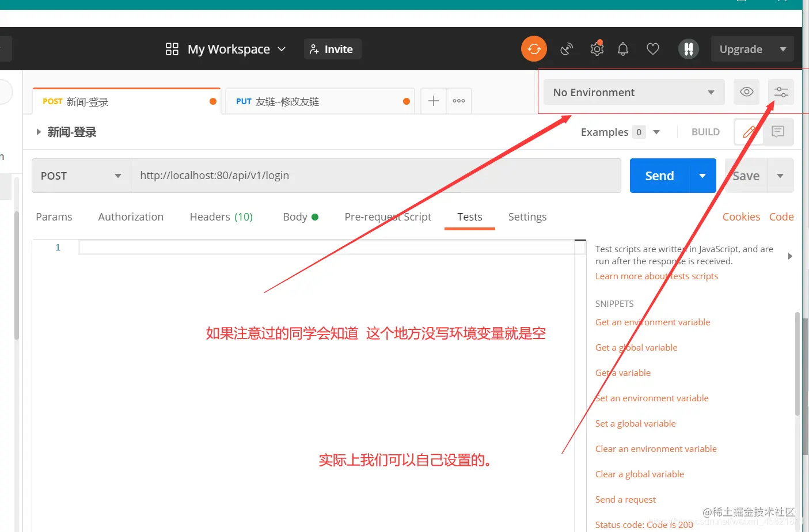Click the heart favorites icon in header
The image size is (809, 532).
coord(652,49)
